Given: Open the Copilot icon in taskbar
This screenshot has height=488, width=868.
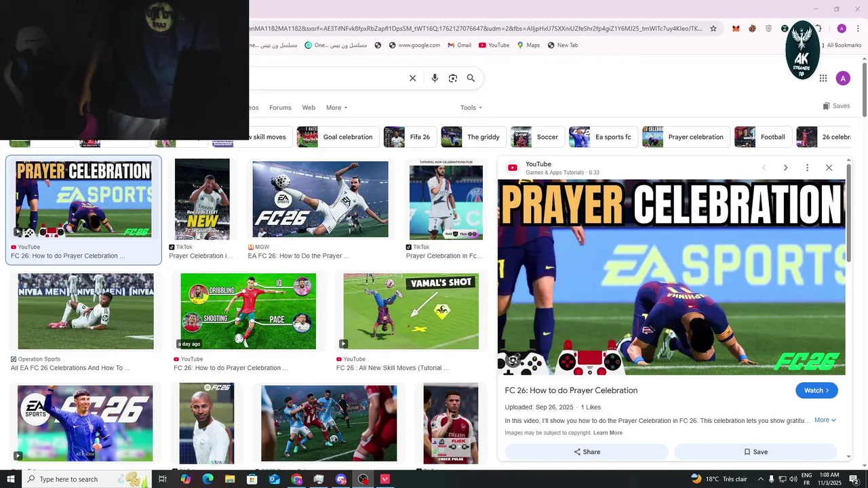Looking at the screenshot, I should (x=185, y=479).
